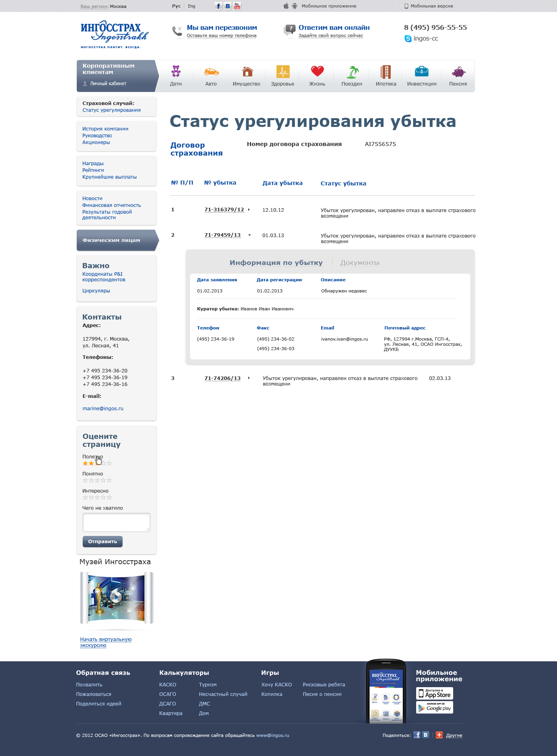Viewport: 557px width, 756px height.
Task: Open Циркуляры sidebar link
Action: click(x=96, y=291)
